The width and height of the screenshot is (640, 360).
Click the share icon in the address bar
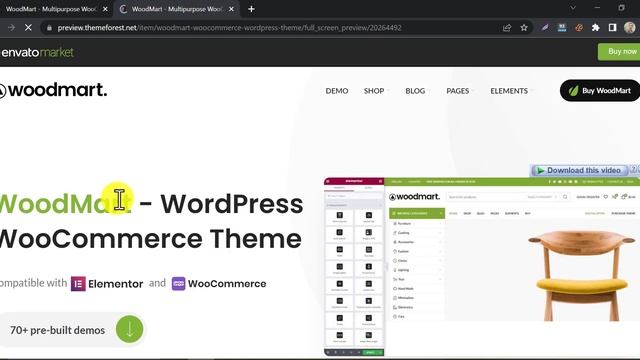point(507,28)
